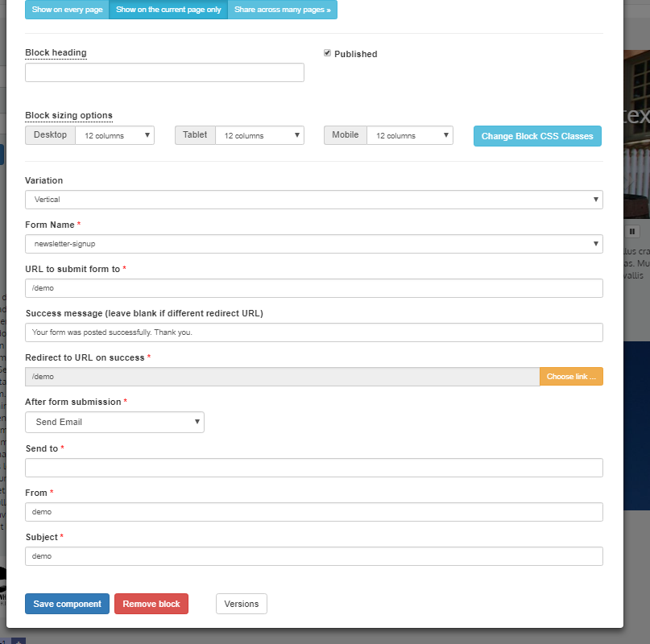This screenshot has height=644, width=650.
Task: Open the Versions button
Action: (241, 604)
